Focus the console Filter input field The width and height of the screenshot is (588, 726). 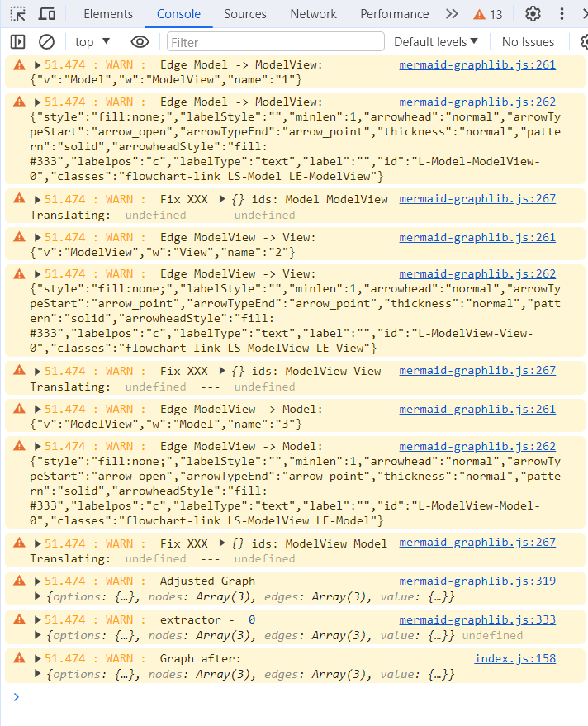[275, 42]
